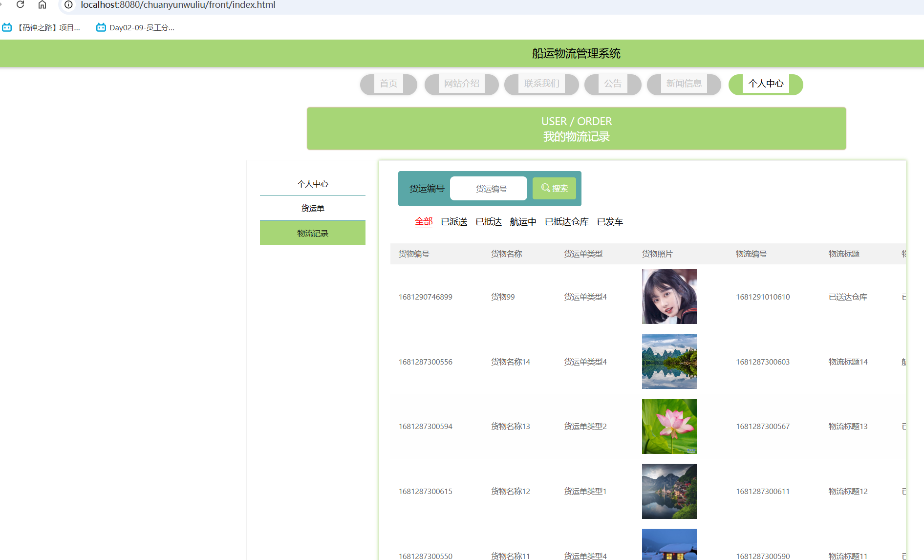Click logistics title 物流标题13

pyautogui.click(x=848, y=427)
